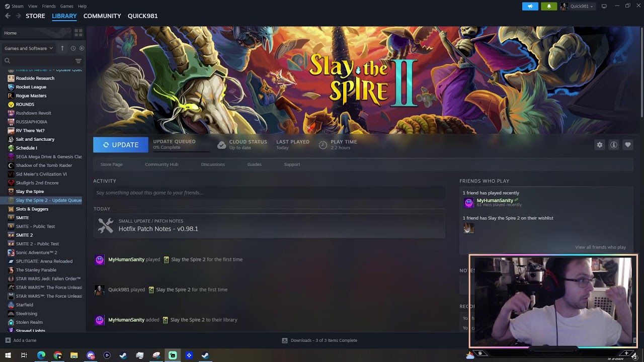Open game settings gear icon

(x=599, y=145)
